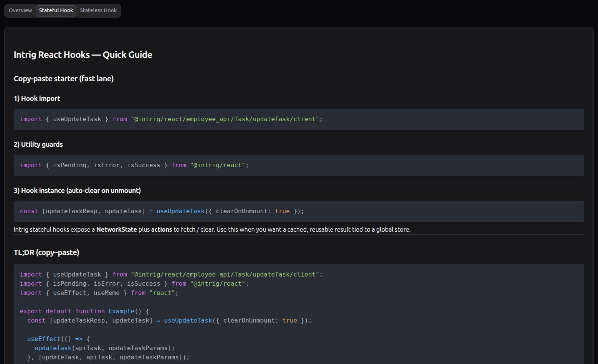Click the updateTask function call

[53, 348]
